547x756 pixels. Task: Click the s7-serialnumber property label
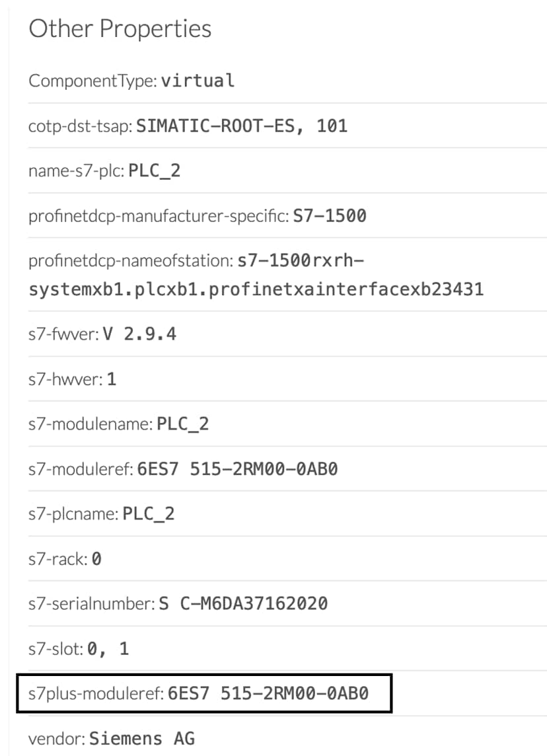(92, 603)
